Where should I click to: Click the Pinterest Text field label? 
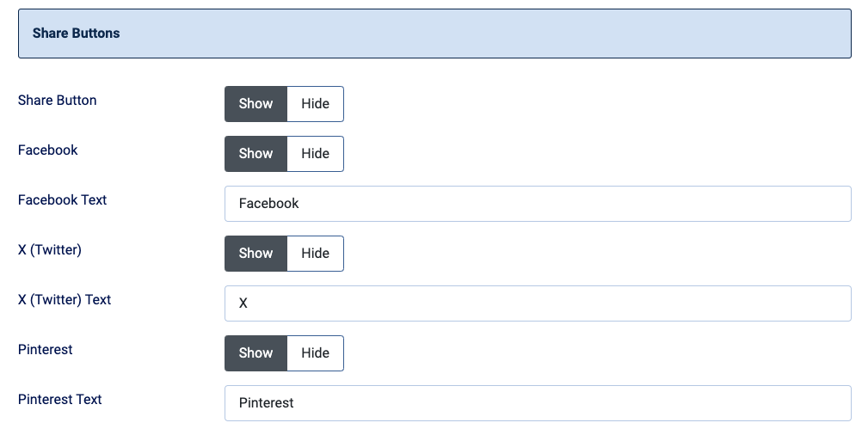[x=59, y=400]
